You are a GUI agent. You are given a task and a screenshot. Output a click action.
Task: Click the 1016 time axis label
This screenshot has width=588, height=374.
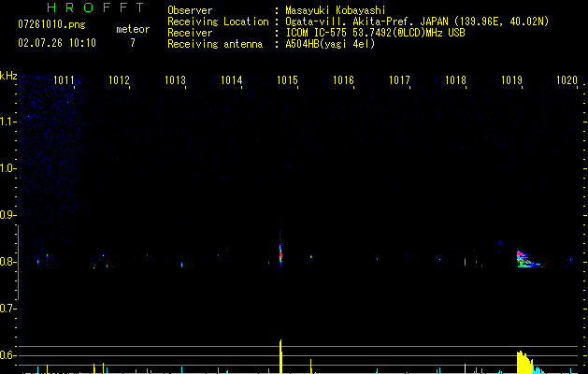click(343, 80)
